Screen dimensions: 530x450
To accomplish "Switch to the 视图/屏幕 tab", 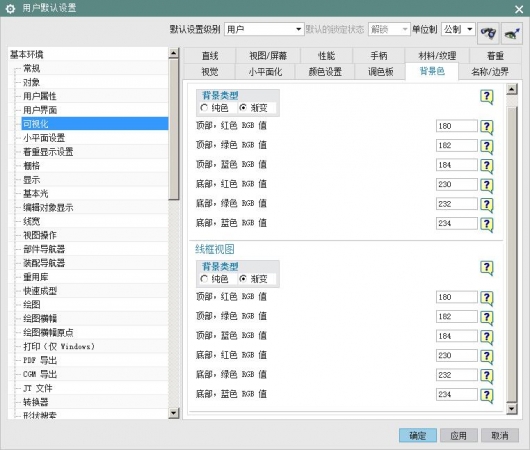I will click(x=268, y=55).
